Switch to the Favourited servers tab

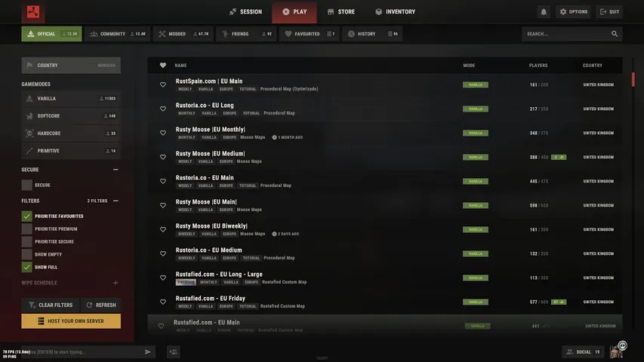click(310, 34)
